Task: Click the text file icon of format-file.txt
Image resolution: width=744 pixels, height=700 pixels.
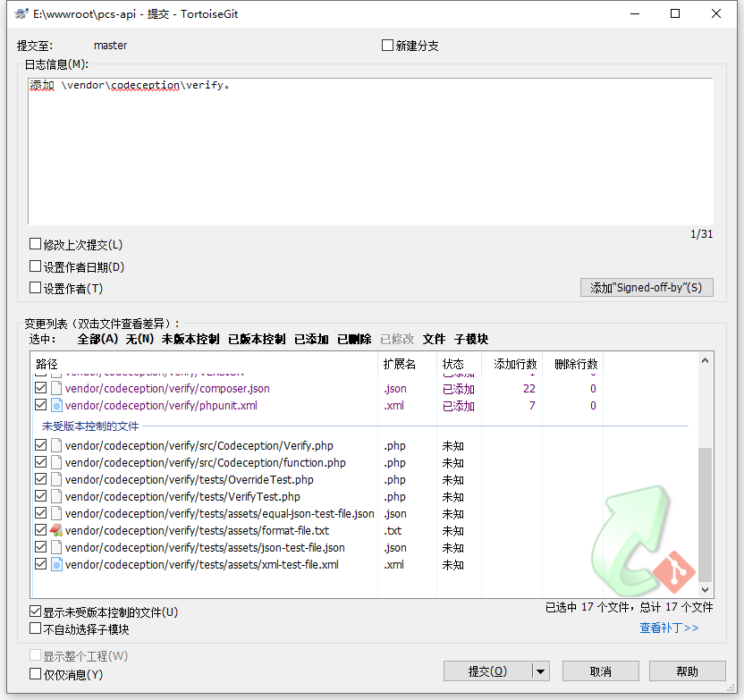Action: tap(56, 530)
